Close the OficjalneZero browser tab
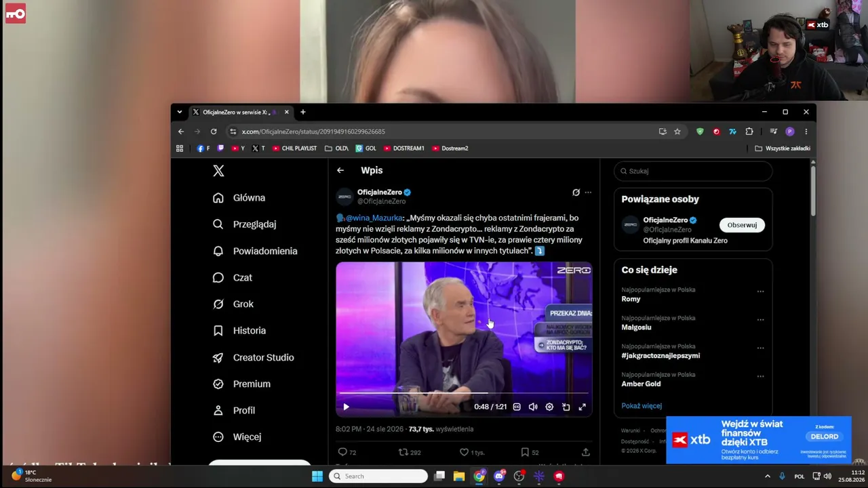The image size is (868, 488). coord(286,112)
